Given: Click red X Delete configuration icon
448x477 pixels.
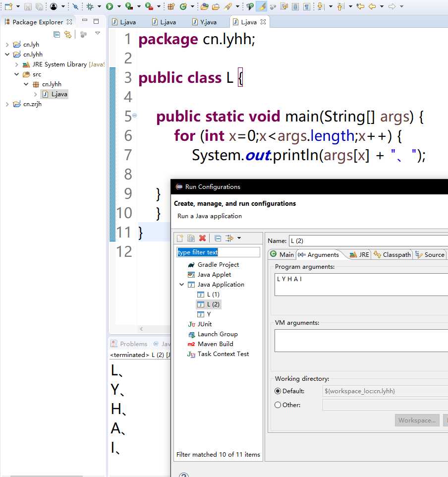Looking at the screenshot, I should [x=202, y=238].
